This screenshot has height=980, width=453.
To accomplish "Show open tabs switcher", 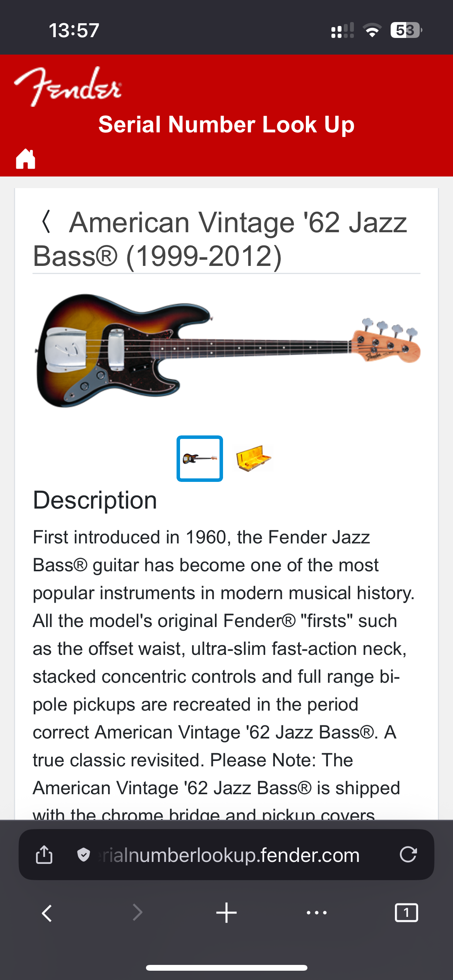I will click(x=406, y=913).
